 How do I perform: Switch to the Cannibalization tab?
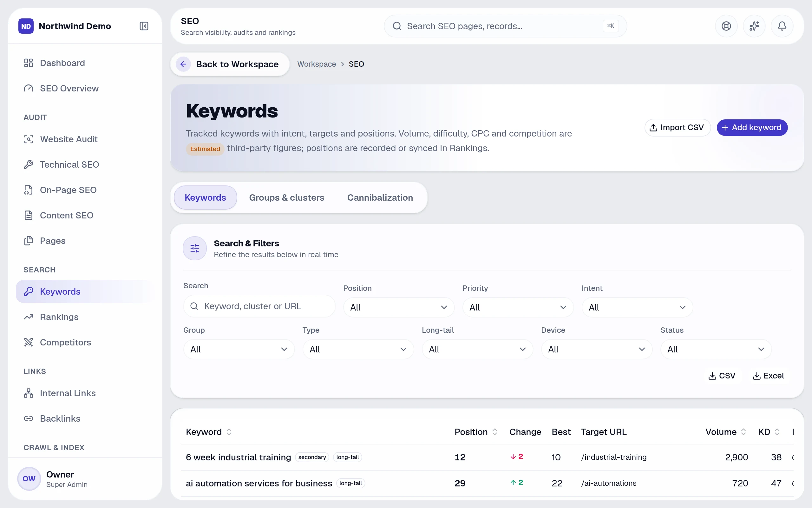pyautogui.click(x=380, y=197)
